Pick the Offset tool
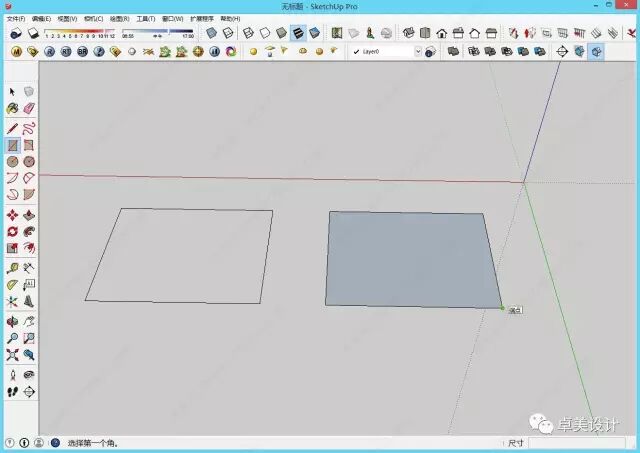 pyautogui.click(x=29, y=248)
